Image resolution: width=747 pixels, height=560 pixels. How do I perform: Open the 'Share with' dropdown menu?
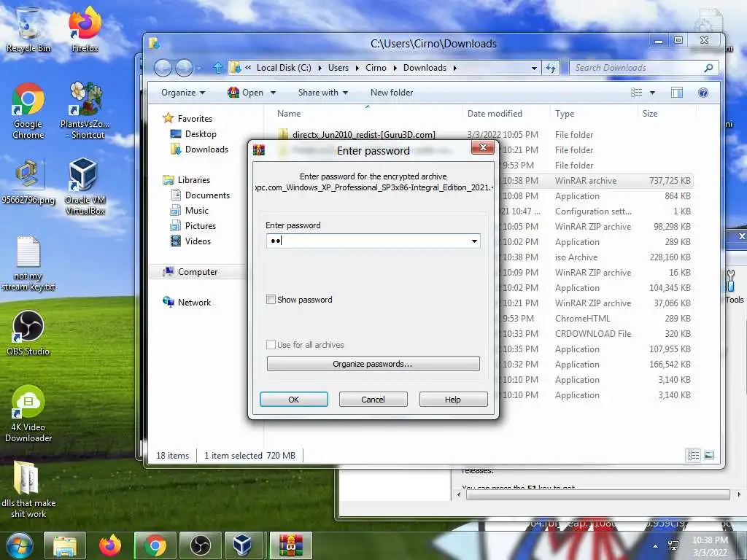323,93
